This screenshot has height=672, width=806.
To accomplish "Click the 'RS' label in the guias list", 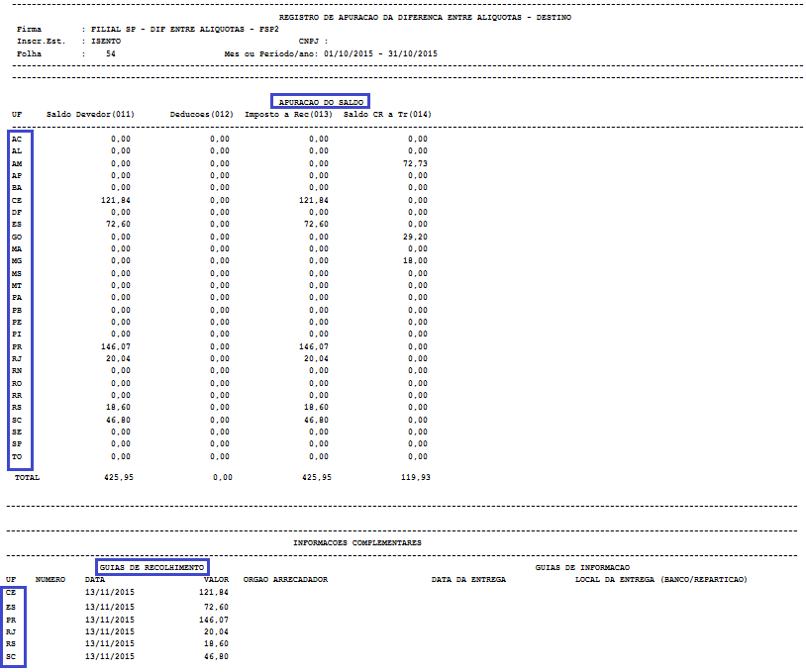I will pyautogui.click(x=11, y=643).
